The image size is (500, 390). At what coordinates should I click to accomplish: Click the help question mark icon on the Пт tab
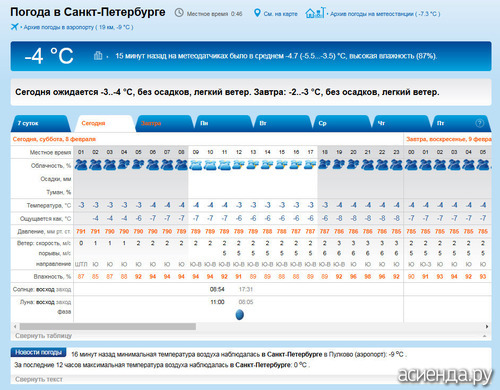coord(479,123)
